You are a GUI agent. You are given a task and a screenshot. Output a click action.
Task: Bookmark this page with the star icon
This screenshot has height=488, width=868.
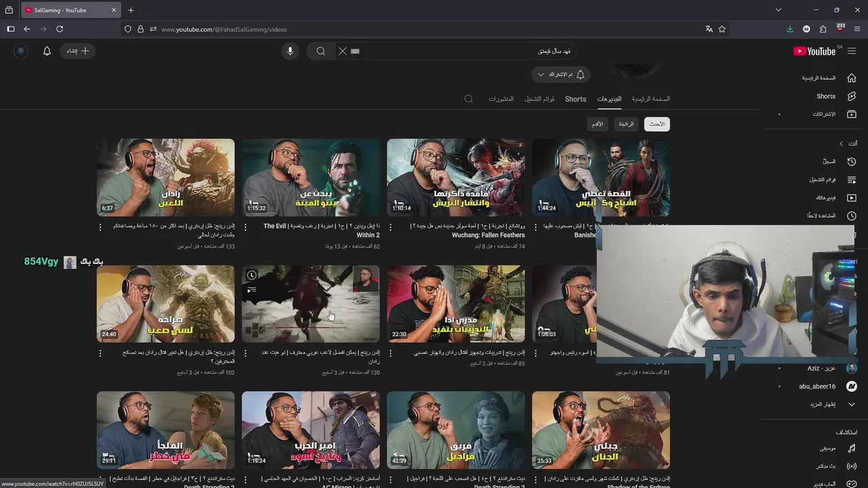(722, 29)
